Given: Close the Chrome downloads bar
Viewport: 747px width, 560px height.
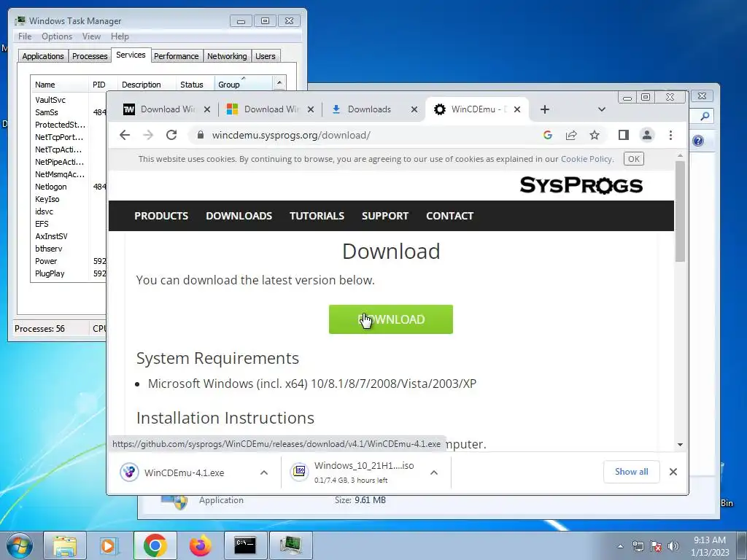Looking at the screenshot, I should (673, 472).
